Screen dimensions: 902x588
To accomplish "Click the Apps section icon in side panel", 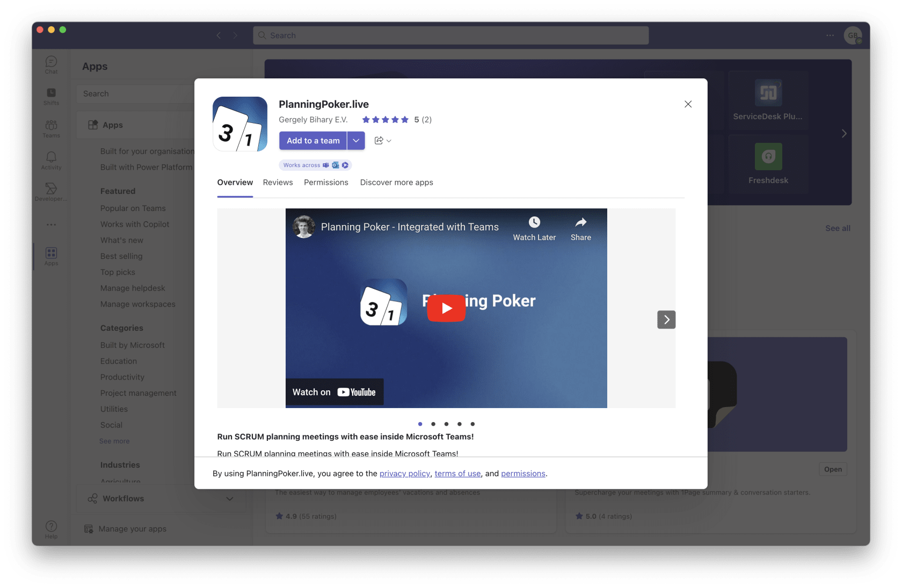I will click(x=93, y=125).
